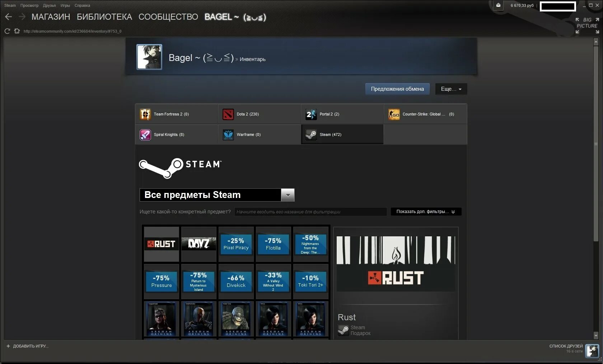Go forward with the right arrow
The width and height of the screenshot is (603, 364).
(x=22, y=17)
